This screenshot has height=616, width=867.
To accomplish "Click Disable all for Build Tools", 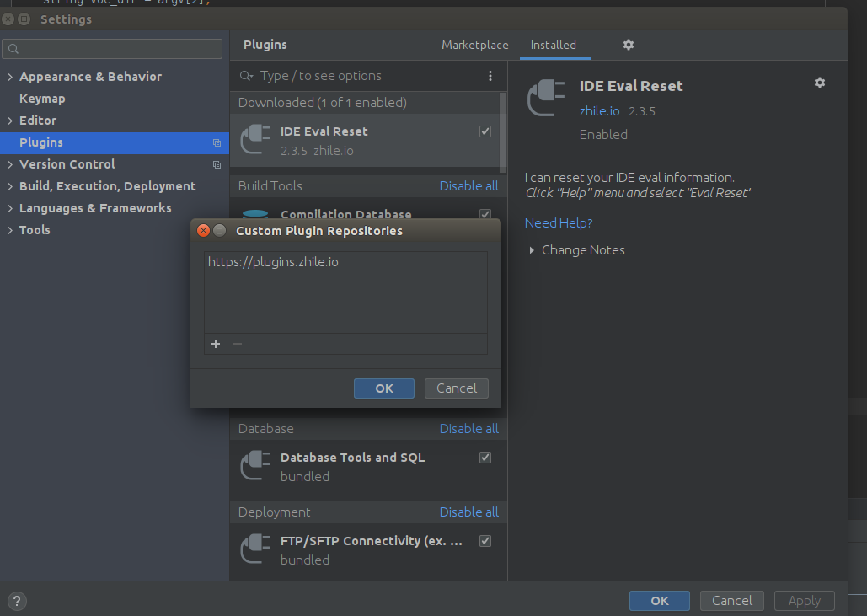I will [x=468, y=185].
